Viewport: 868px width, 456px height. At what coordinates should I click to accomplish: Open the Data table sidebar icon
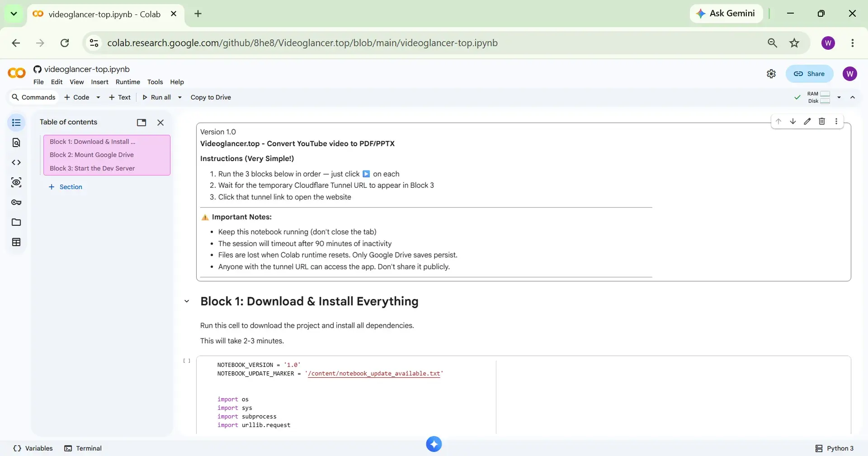click(x=16, y=242)
